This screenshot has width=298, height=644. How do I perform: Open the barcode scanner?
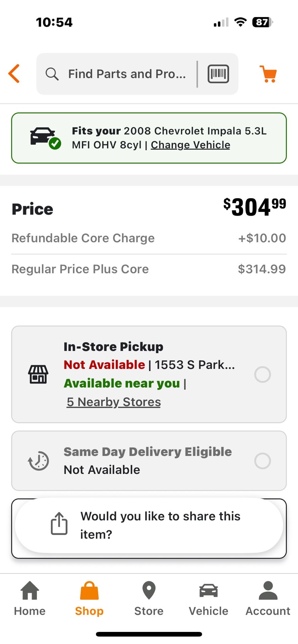(218, 74)
